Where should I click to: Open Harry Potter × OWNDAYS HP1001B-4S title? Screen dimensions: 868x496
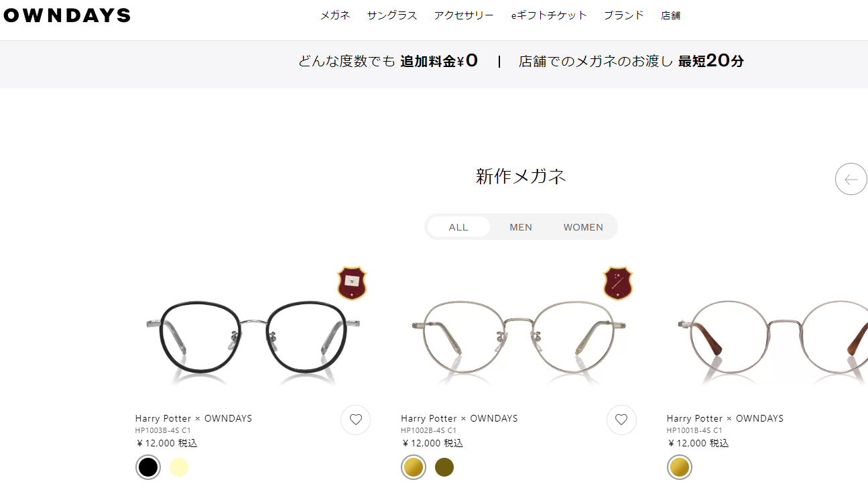725,418
